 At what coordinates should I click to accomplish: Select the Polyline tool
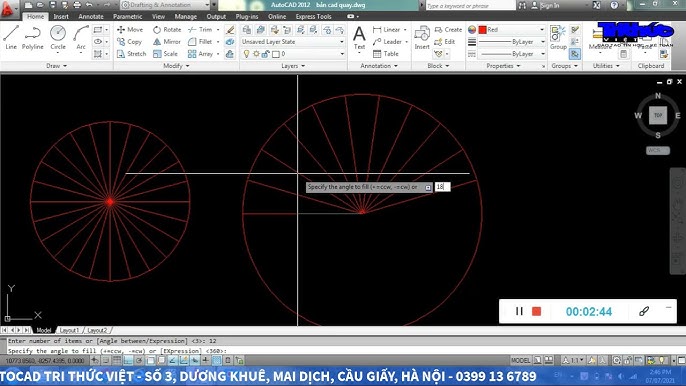32,38
